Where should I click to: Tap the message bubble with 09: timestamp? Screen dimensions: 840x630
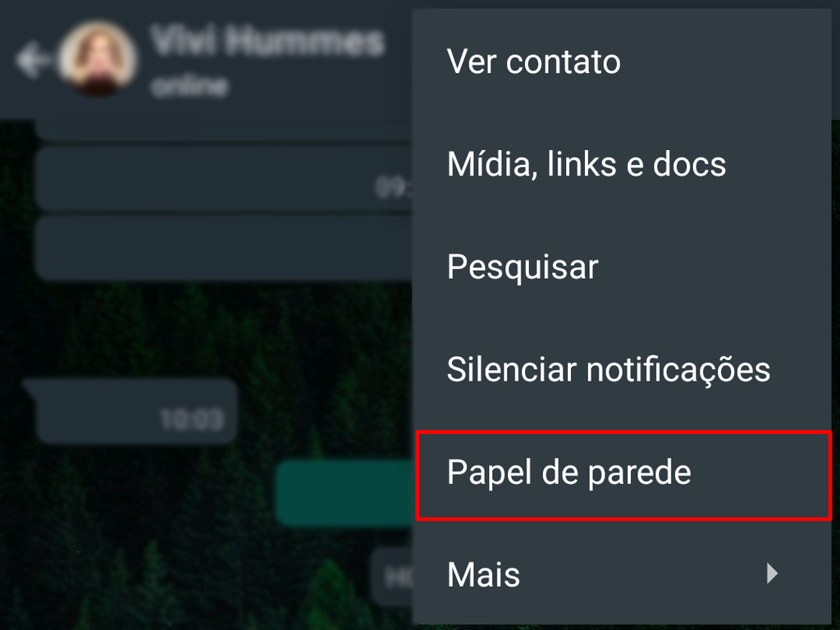(x=224, y=178)
